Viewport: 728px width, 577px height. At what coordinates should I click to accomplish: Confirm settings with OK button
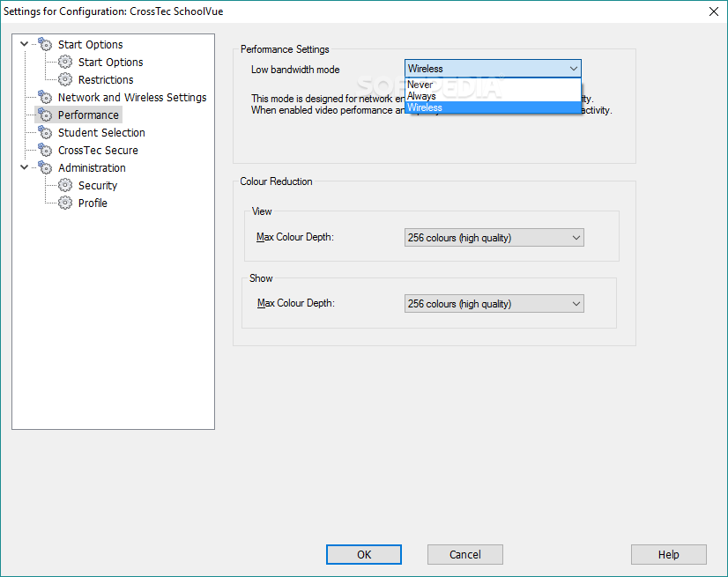[x=364, y=555]
